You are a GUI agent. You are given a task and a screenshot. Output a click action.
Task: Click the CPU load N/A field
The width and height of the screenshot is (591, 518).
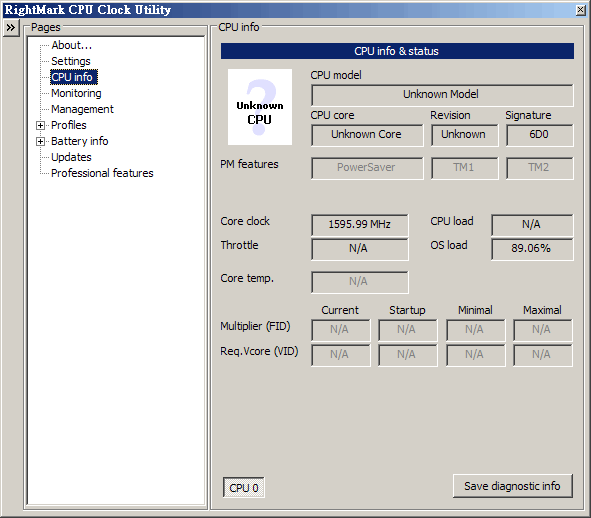(532, 225)
